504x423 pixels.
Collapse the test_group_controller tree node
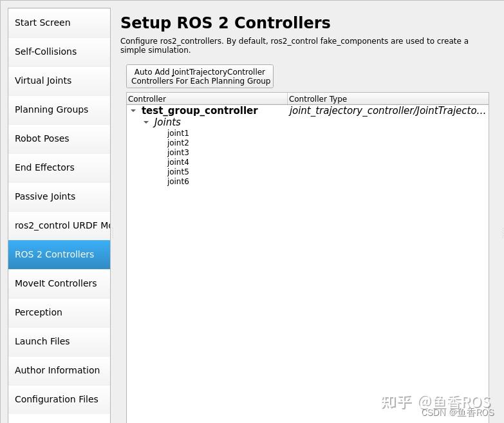click(133, 111)
